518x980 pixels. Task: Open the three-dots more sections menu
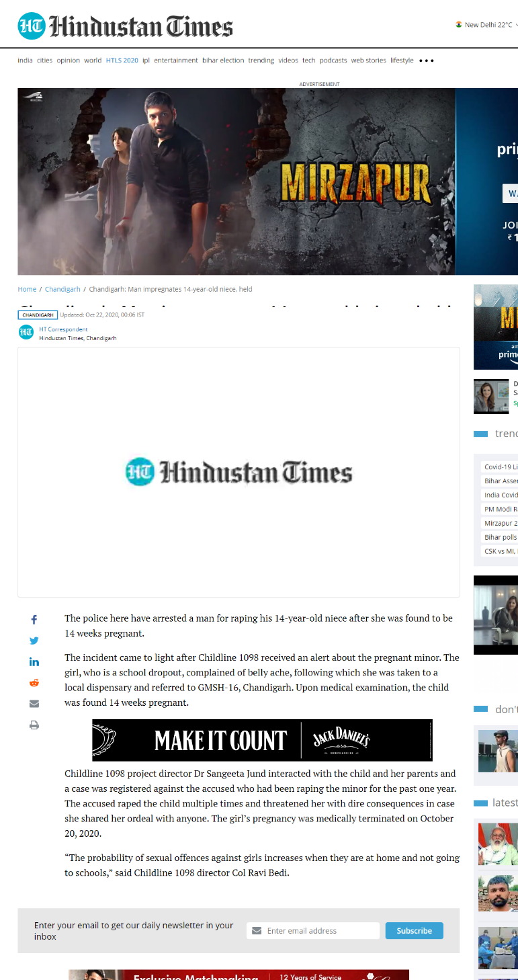(x=427, y=60)
